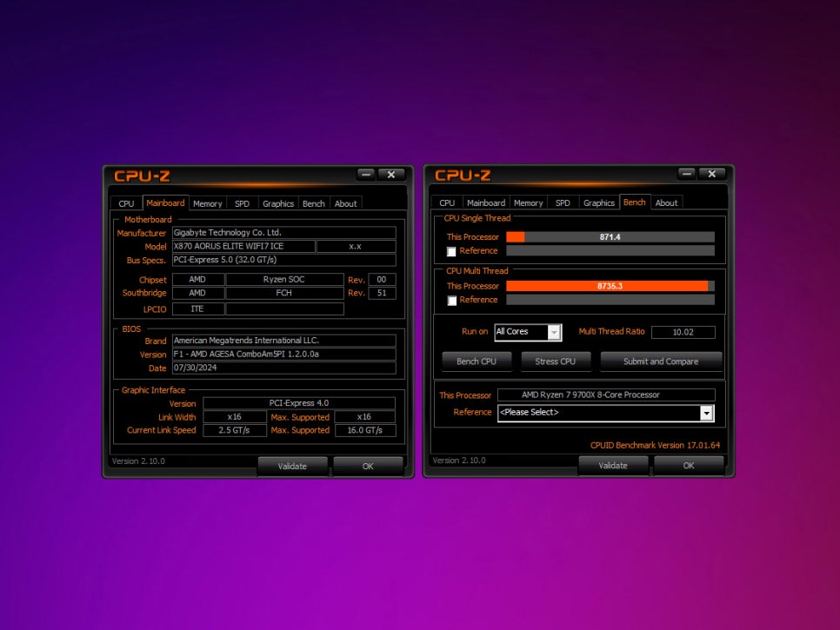Click the multi thread Reference bar
Viewport: 840px width, 630px height.
[610, 300]
